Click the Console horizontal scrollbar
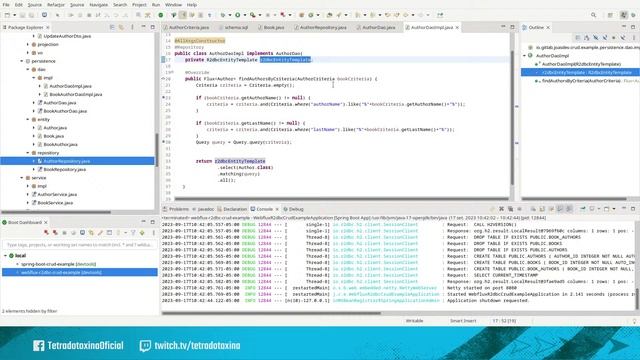The image size is (640, 360). click(271, 313)
